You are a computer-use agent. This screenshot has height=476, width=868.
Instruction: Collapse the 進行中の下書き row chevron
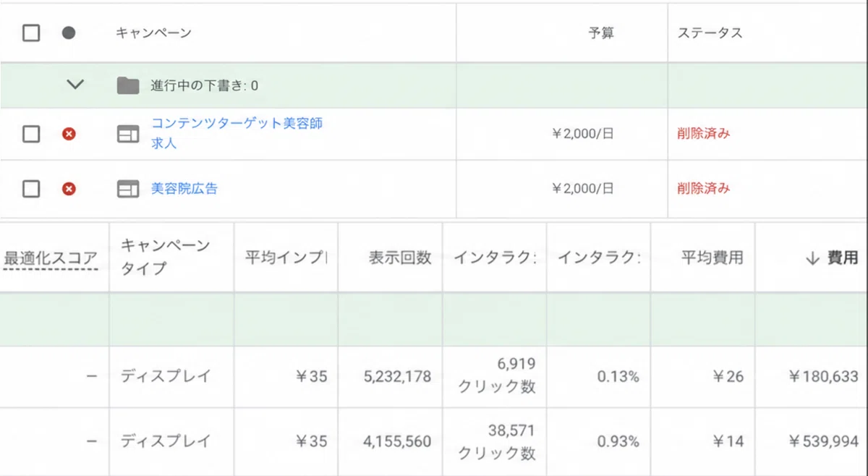[75, 85]
